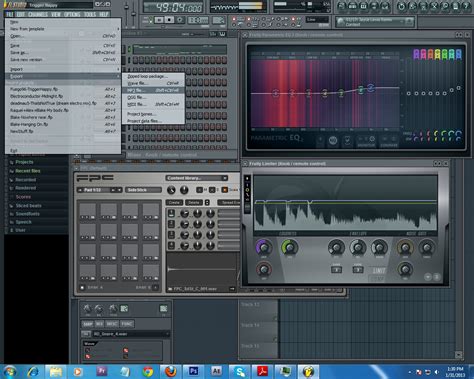Show the step sequencer via toolbar icon
The height and width of the screenshot is (379, 474).
pyautogui.click(x=352, y=6)
